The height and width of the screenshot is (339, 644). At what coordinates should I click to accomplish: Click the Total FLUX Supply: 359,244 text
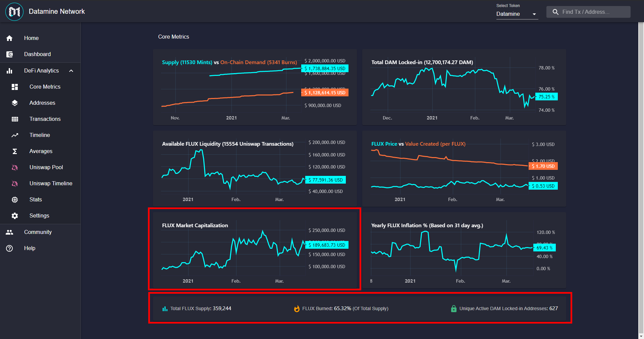pyautogui.click(x=201, y=309)
